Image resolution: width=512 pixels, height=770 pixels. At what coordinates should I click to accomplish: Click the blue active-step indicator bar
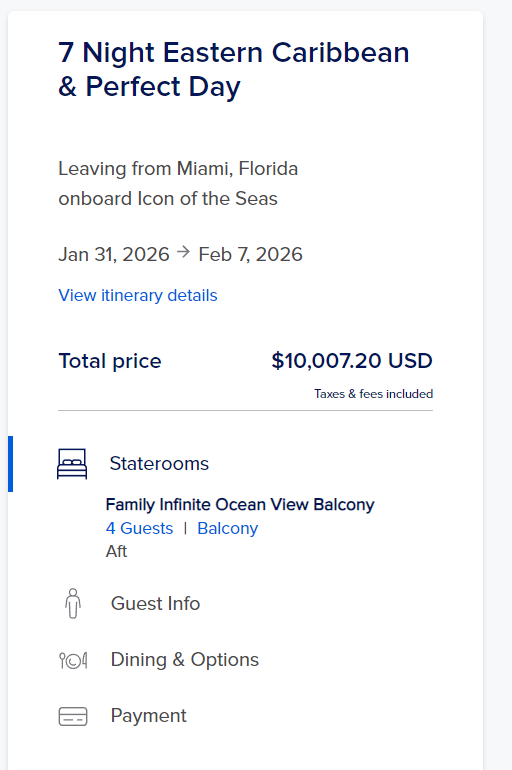pos(10,464)
